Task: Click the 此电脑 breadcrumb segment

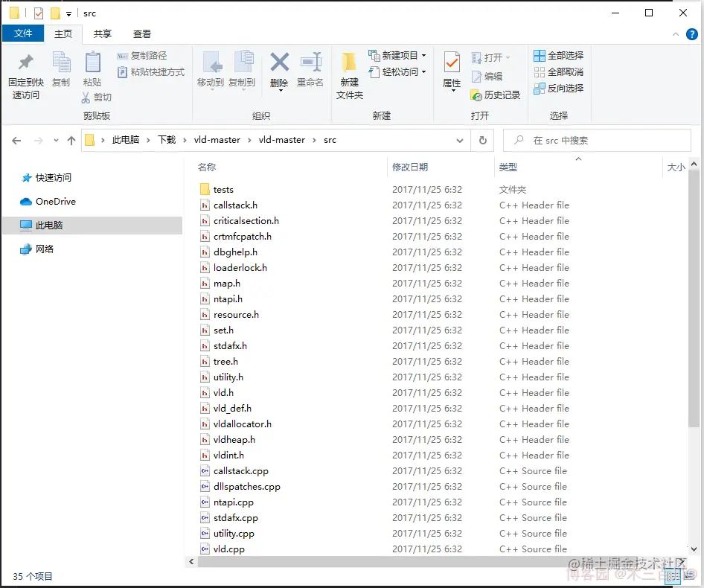Action: pos(125,140)
